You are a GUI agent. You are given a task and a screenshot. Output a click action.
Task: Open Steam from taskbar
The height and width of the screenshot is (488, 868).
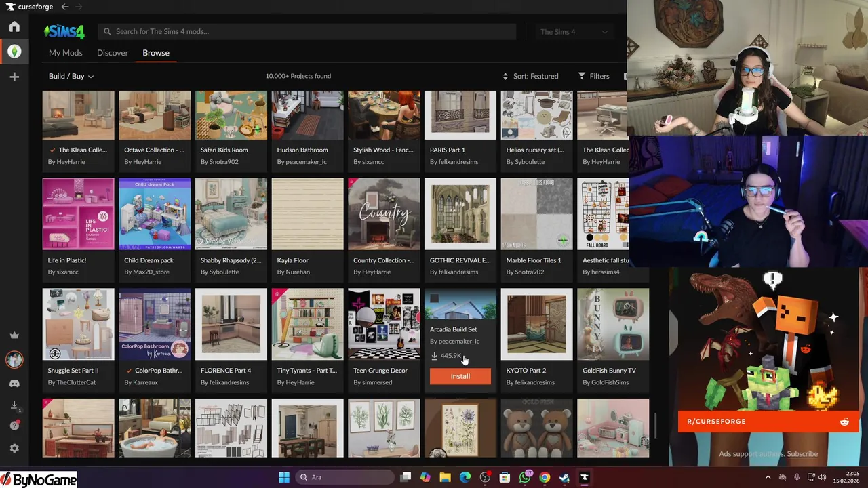coord(564,477)
